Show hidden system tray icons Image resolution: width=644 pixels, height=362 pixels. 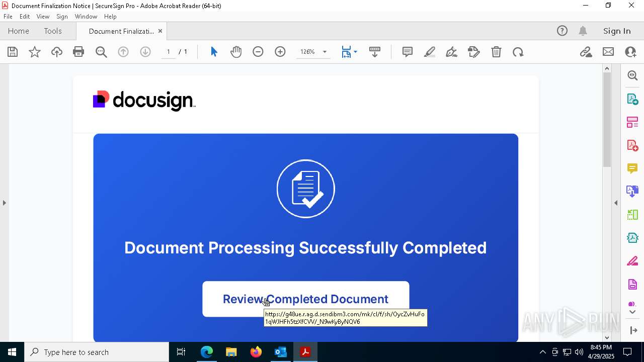[x=542, y=352]
